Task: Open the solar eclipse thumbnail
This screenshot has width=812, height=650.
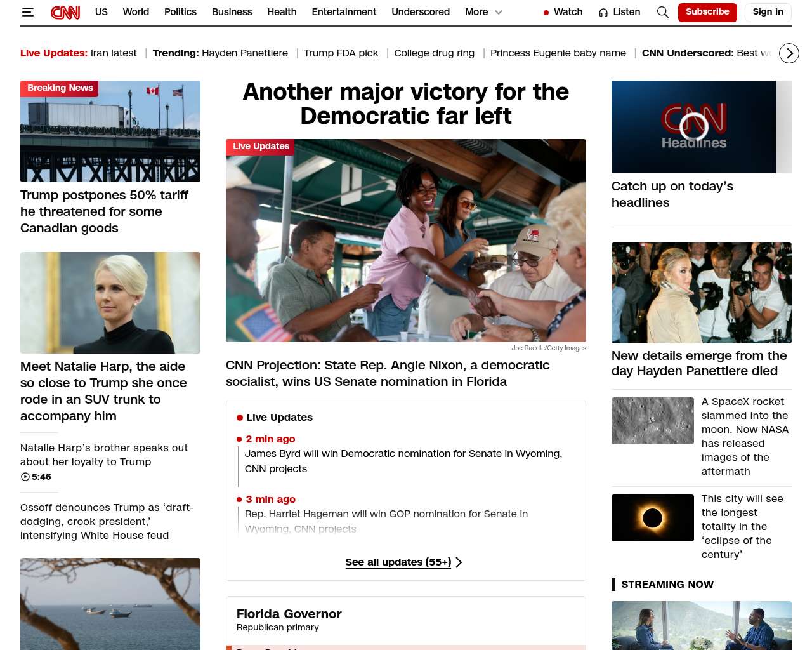Action: 653,518
